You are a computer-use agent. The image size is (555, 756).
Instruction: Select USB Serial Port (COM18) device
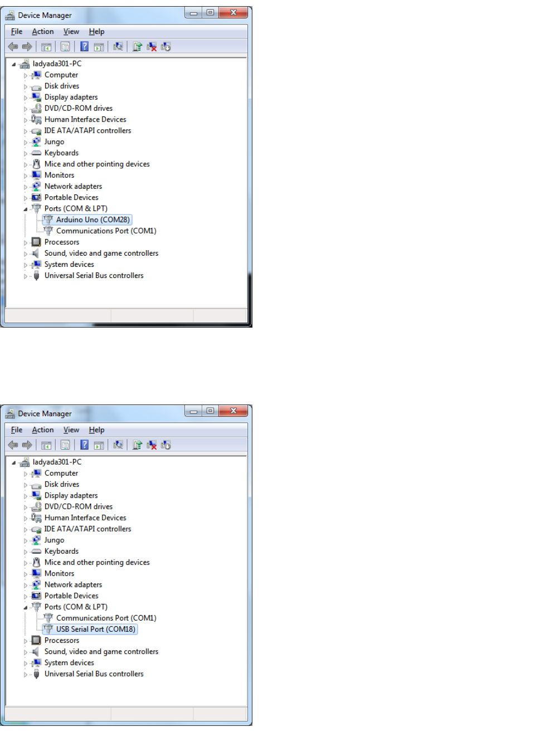[x=96, y=629]
